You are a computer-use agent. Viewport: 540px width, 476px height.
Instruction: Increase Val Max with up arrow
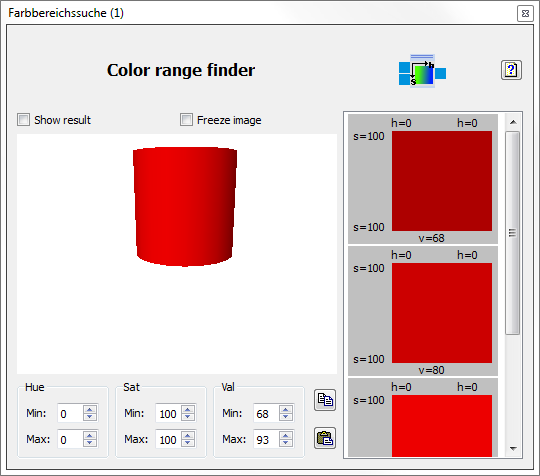pos(285,435)
